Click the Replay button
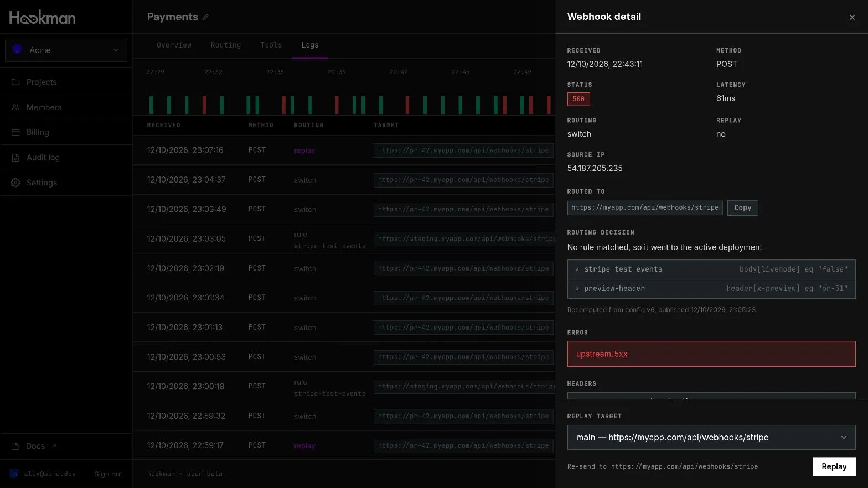868x488 pixels. [834, 466]
